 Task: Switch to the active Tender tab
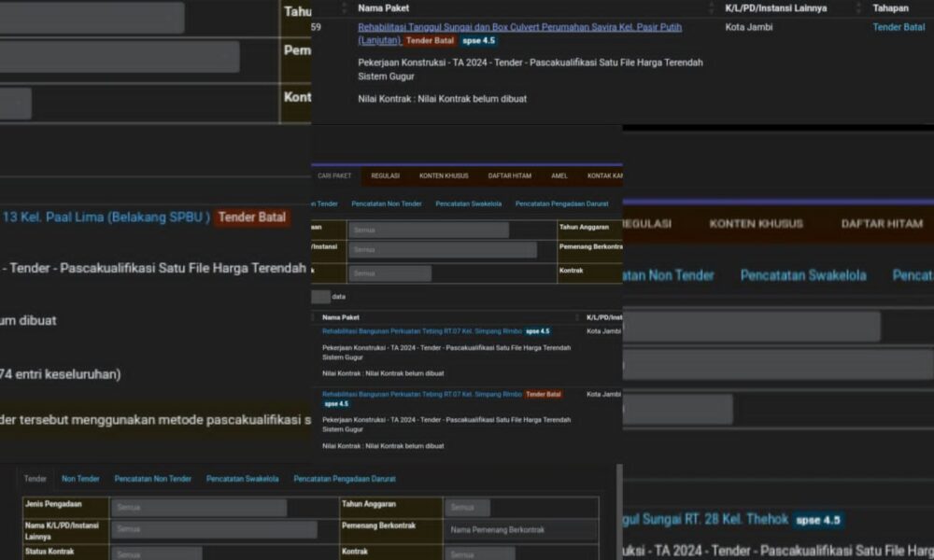[35, 479]
